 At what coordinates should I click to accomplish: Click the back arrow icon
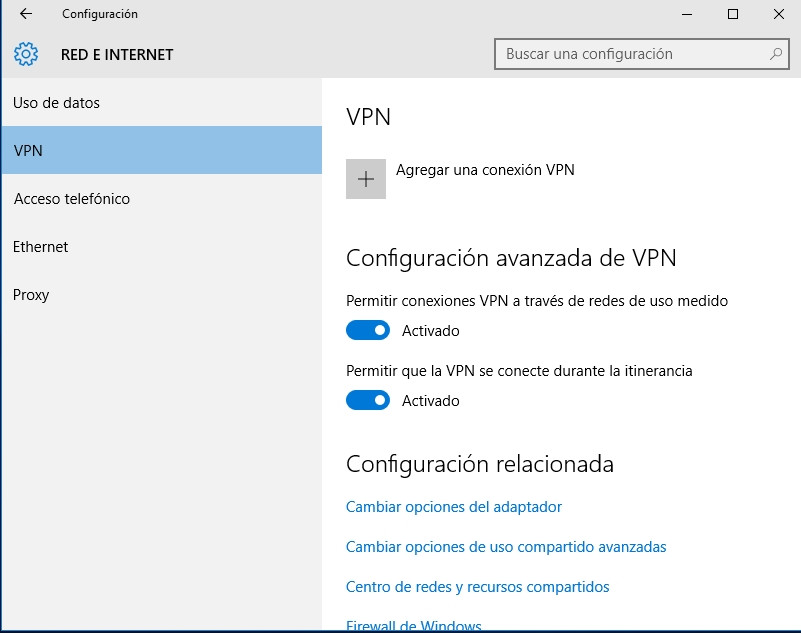pyautogui.click(x=26, y=14)
